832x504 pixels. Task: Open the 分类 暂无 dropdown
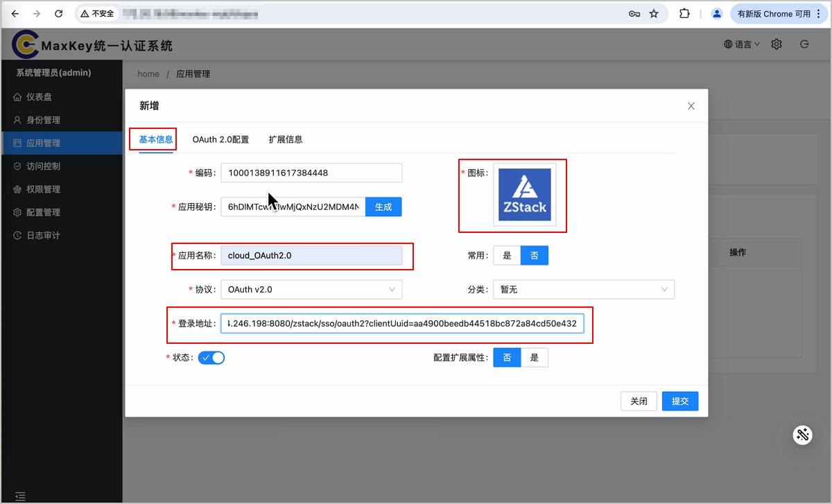584,289
